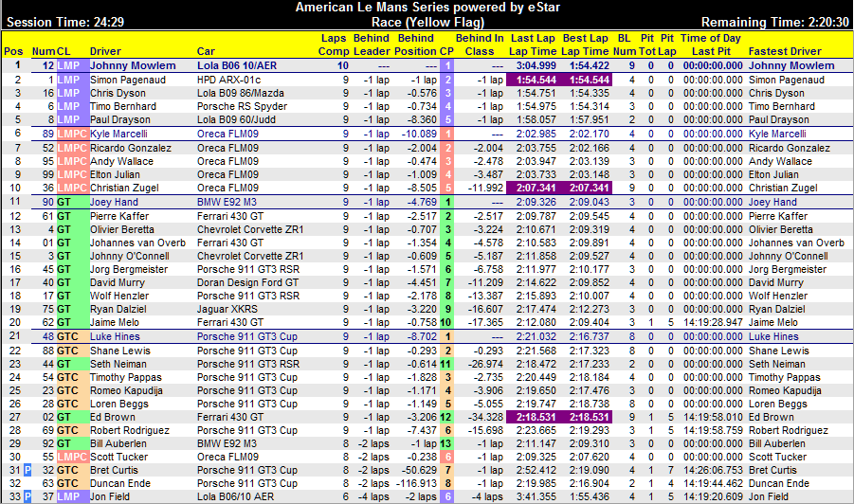Click the blue P badge beside position 31

point(27,470)
